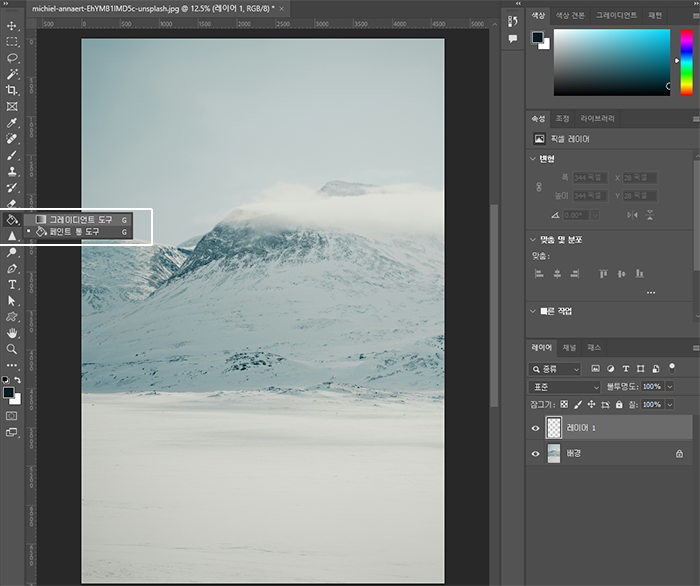The image size is (700, 586).
Task: Toggle lock image pixels brush icon
Action: click(578, 404)
